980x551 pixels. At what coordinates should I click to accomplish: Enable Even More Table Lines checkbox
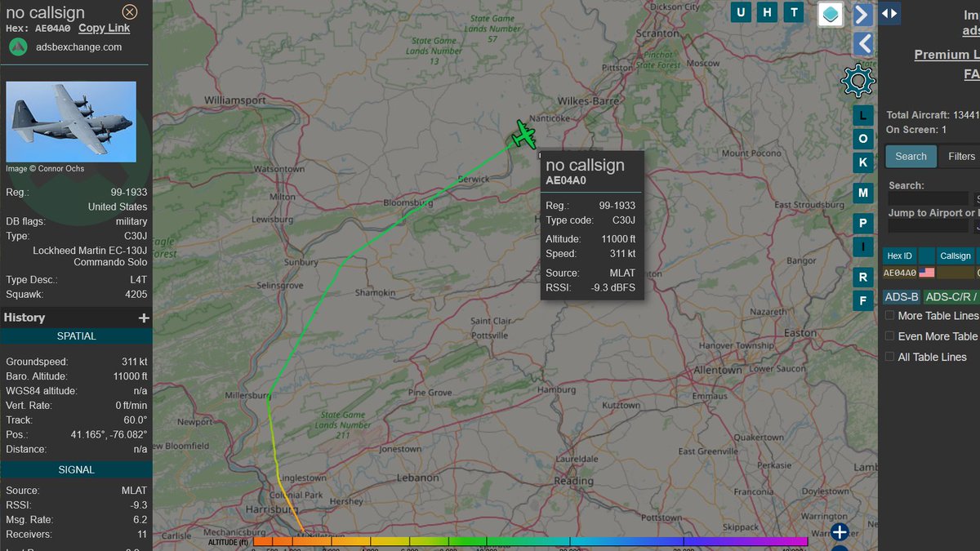pyautogui.click(x=890, y=336)
